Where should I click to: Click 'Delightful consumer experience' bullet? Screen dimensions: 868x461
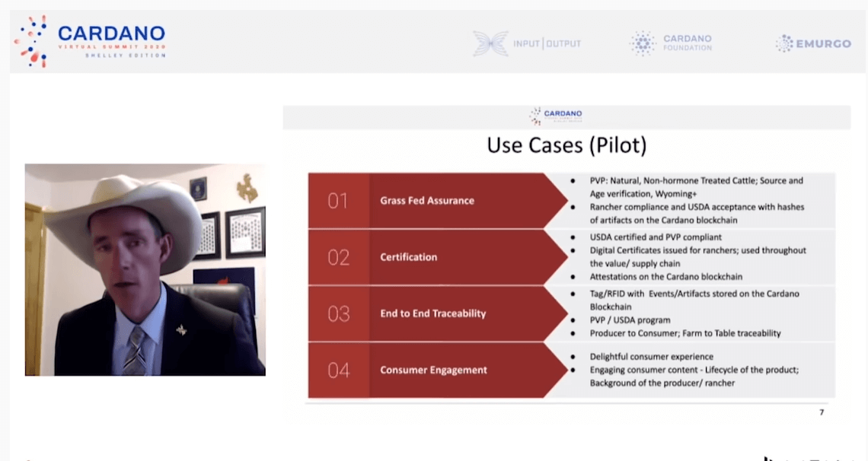point(652,357)
